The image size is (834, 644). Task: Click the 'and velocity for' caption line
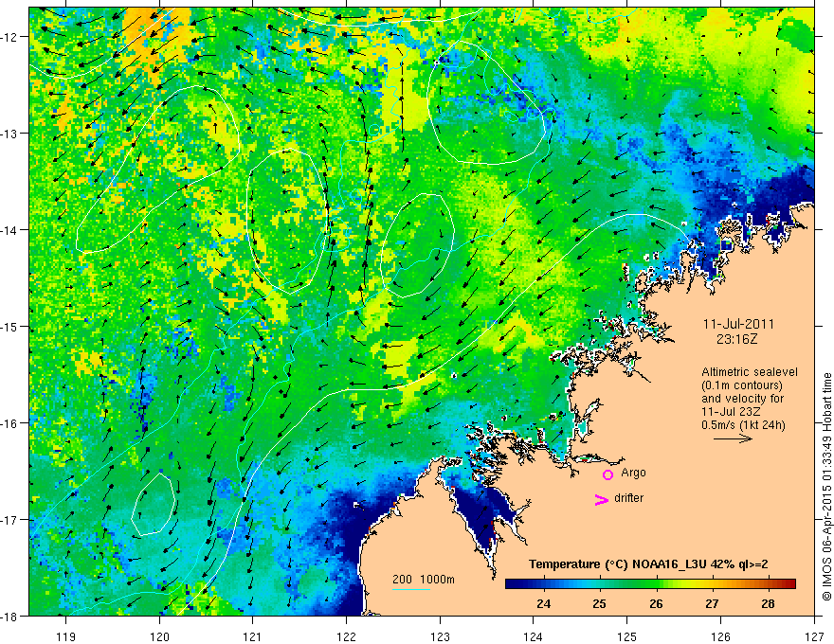[742, 399]
